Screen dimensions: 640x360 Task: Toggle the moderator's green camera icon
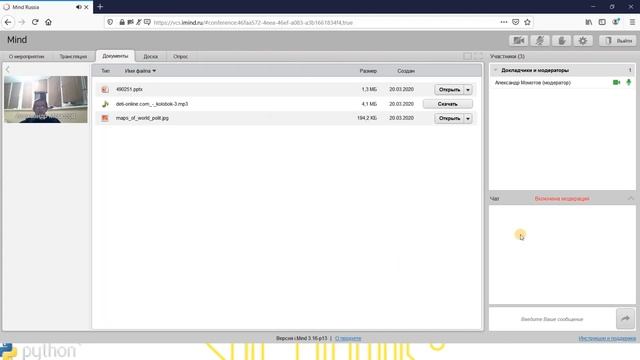[x=616, y=82]
